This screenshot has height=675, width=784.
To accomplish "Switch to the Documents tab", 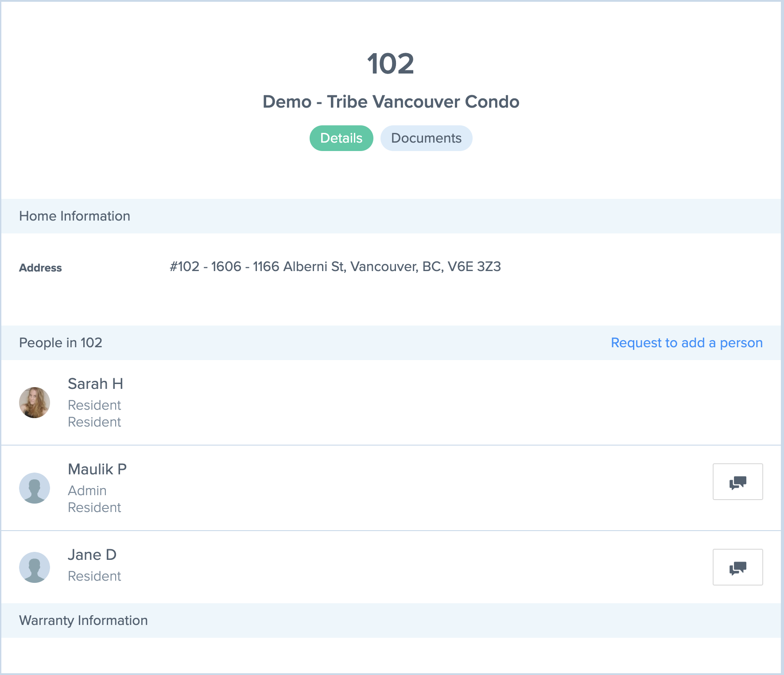I will [x=426, y=138].
